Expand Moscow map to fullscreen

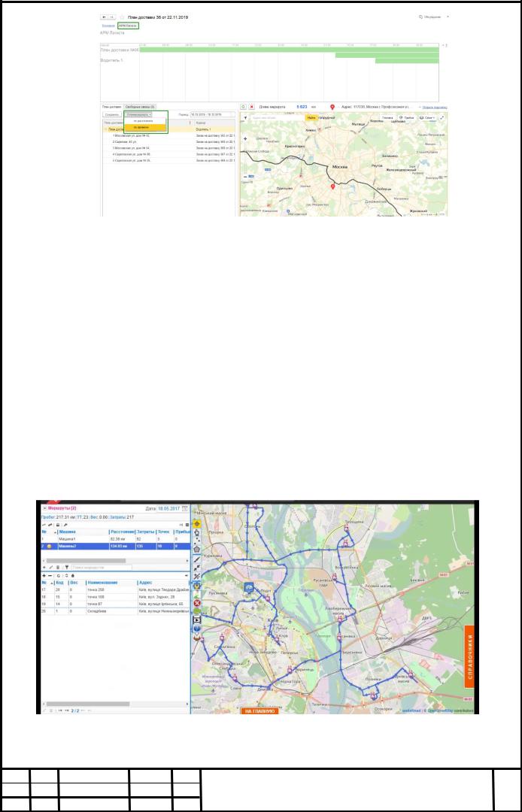(442, 117)
